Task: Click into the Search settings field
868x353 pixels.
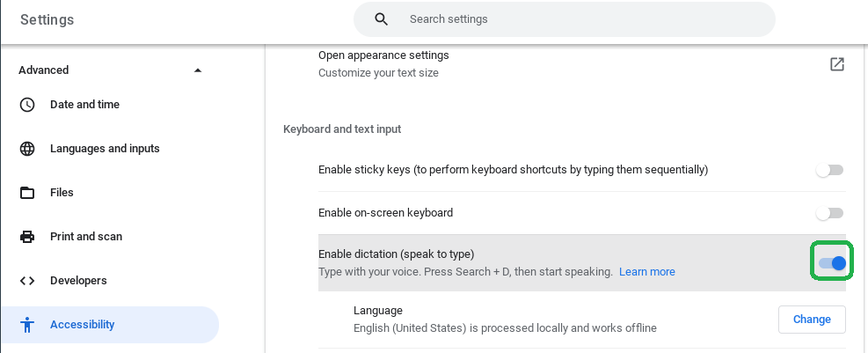Action: tap(565, 19)
